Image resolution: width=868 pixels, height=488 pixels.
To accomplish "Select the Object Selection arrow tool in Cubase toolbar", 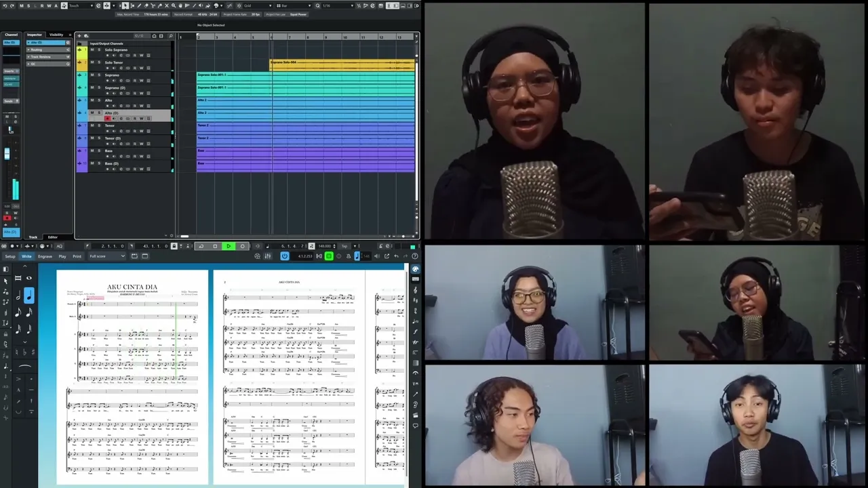I will (125, 5).
